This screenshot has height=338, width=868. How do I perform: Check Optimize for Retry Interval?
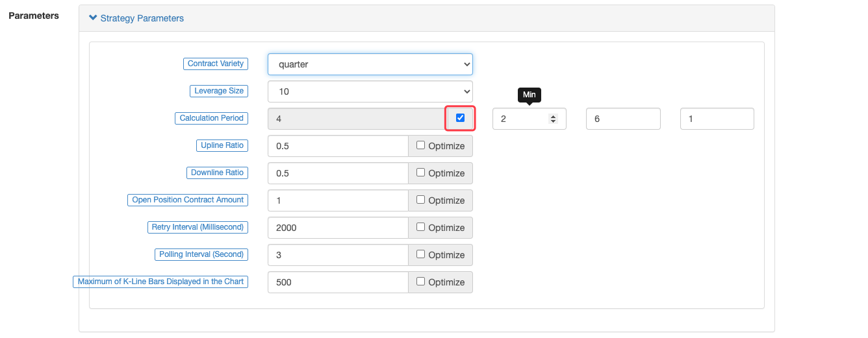[x=421, y=227]
